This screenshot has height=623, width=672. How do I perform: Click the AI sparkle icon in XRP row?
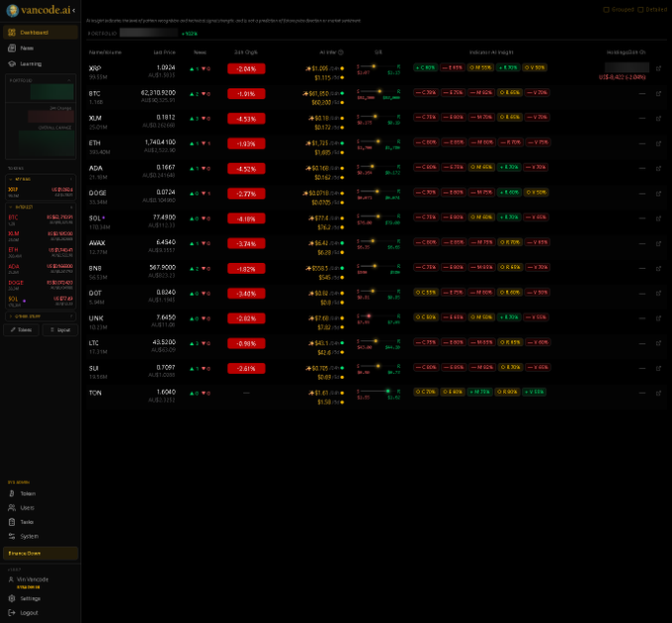(x=308, y=68)
